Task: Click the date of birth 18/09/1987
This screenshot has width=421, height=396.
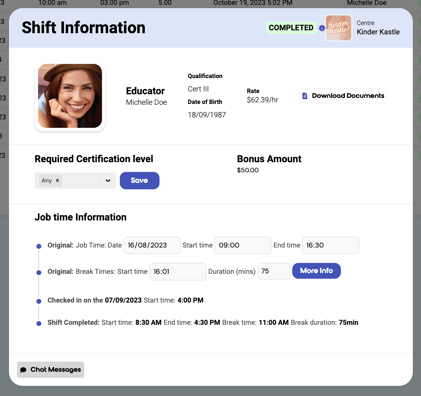Action: 207,115
